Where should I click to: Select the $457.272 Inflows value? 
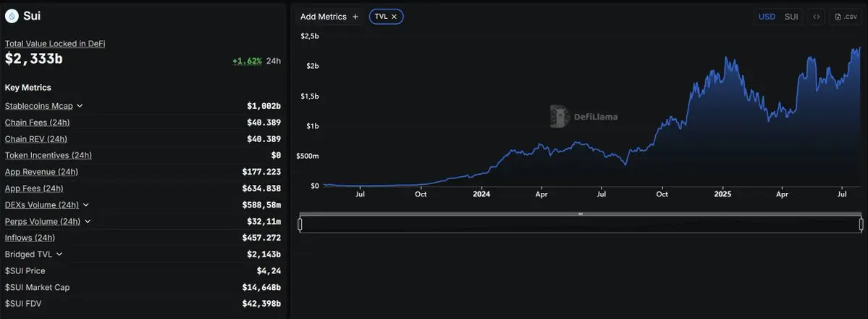pyautogui.click(x=262, y=238)
